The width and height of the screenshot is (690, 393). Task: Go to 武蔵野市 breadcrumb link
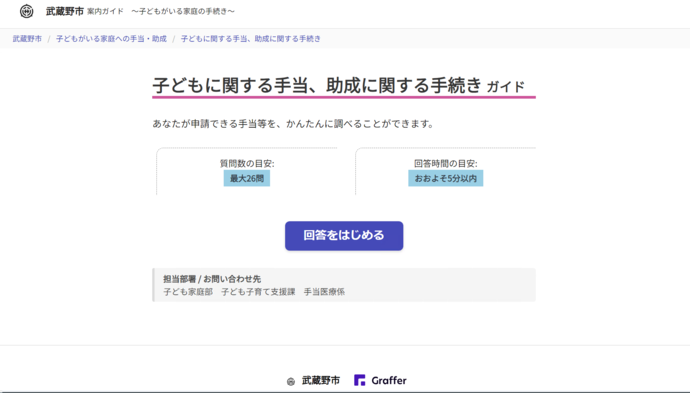tap(27, 39)
